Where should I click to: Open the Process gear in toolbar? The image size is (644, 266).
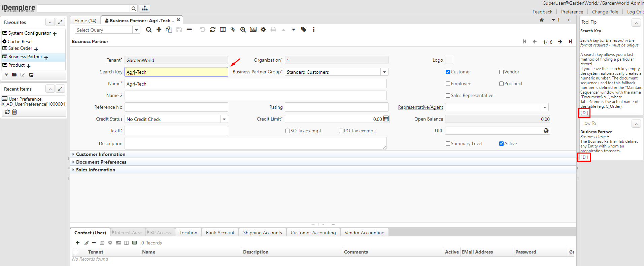point(263,30)
